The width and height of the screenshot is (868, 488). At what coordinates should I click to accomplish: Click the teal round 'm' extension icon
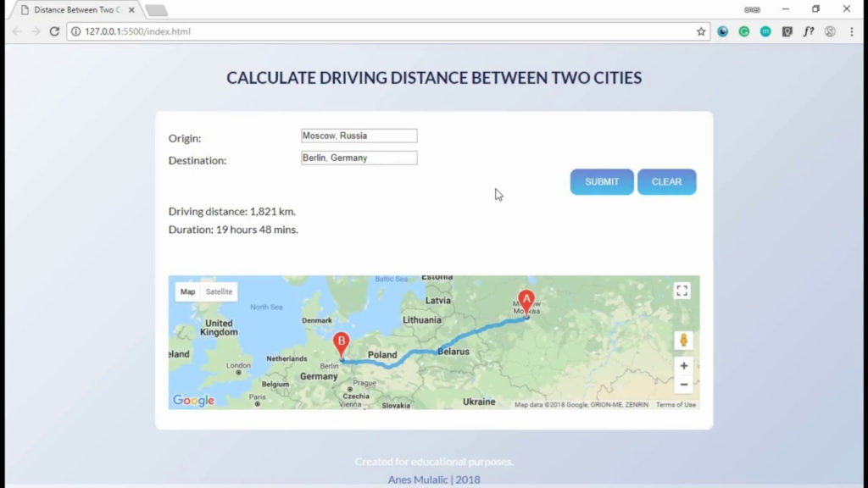765,31
